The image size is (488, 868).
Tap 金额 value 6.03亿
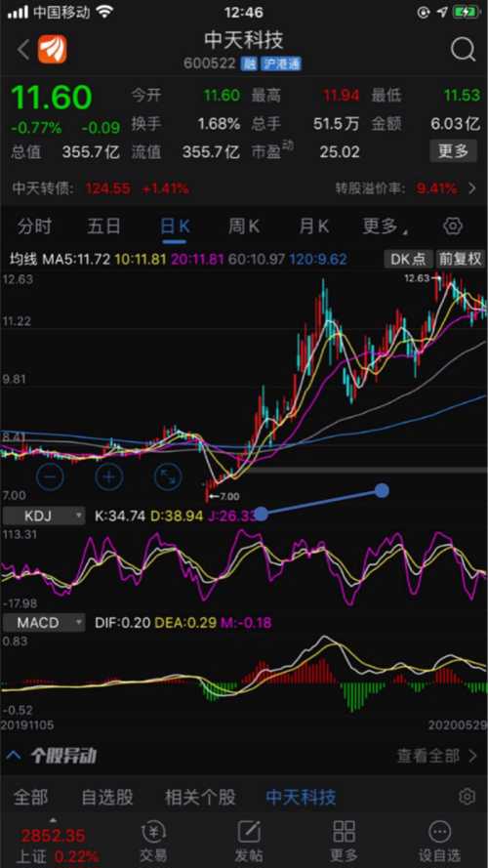[456, 123]
